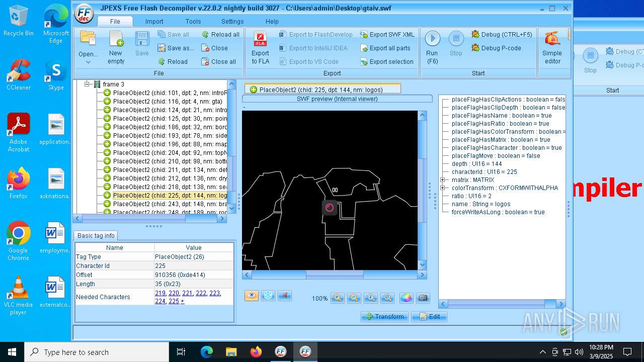
Task: Collapse the frame 3 tree node
Action: 87,84
